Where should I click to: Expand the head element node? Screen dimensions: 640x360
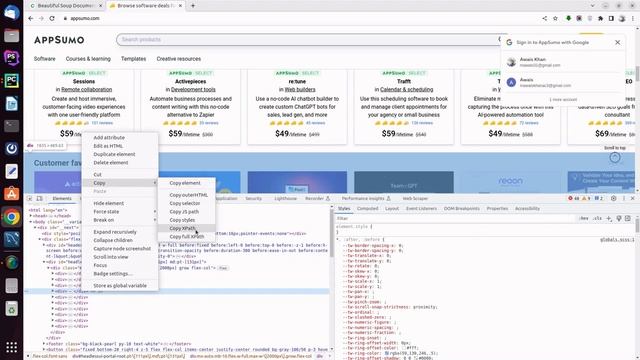point(31,216)
